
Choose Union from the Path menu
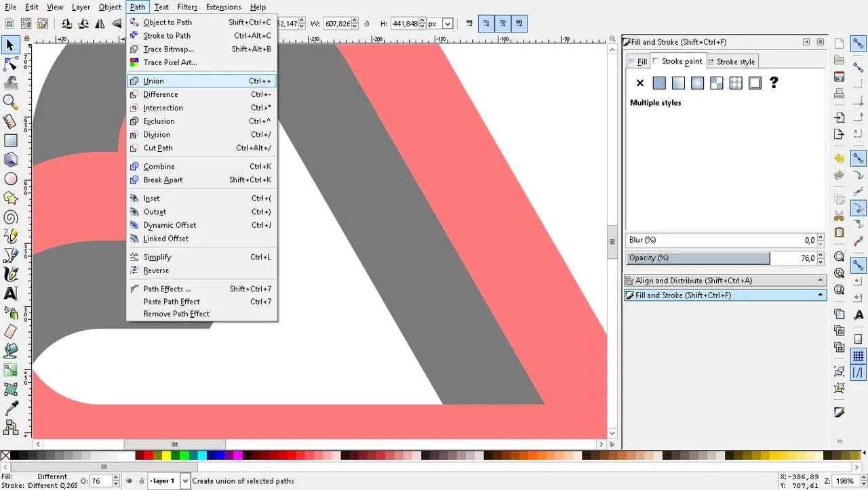pos(201,81)
